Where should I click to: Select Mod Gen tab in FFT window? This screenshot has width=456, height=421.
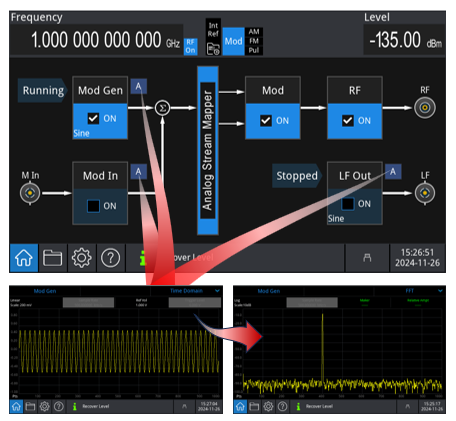click(269, 291)
